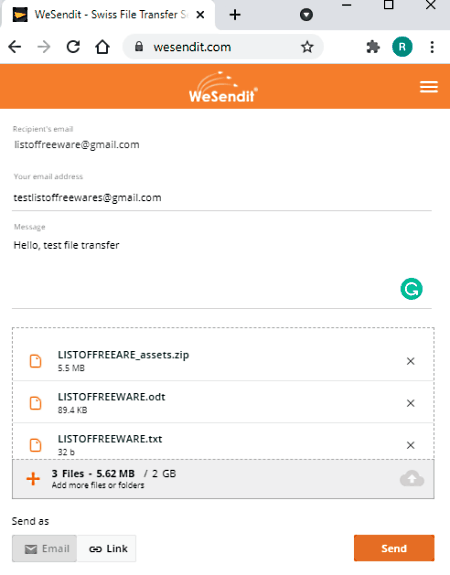Screen dimensions: 450x575
Task: Open the hamburger menu in orange header
Action: point(429,87)
